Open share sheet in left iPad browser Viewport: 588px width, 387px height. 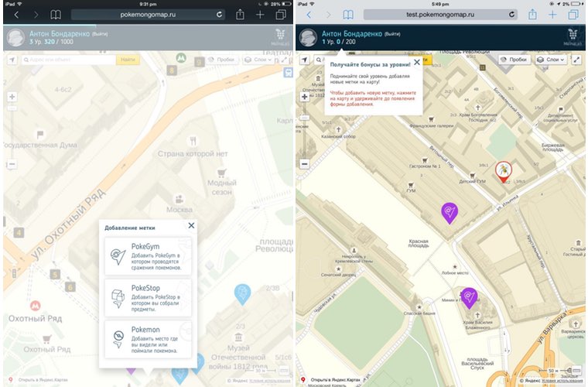[x=240, y=15]
